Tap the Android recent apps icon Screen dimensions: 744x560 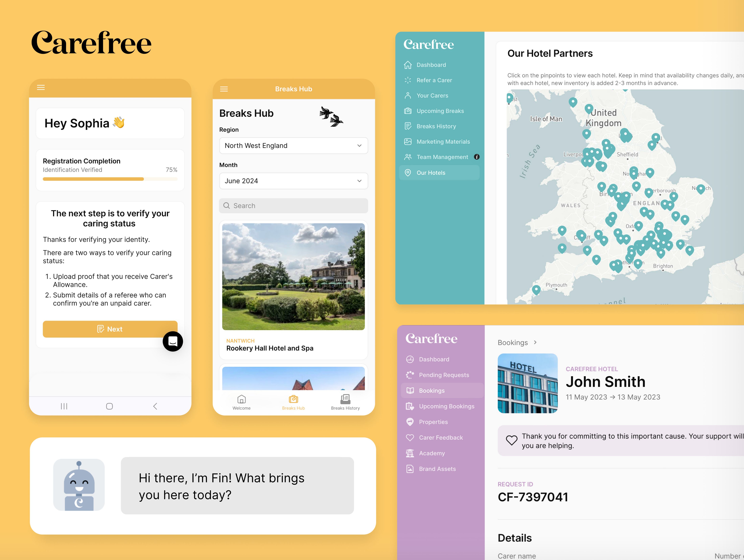pyautogui.click(x=64, y=406)
